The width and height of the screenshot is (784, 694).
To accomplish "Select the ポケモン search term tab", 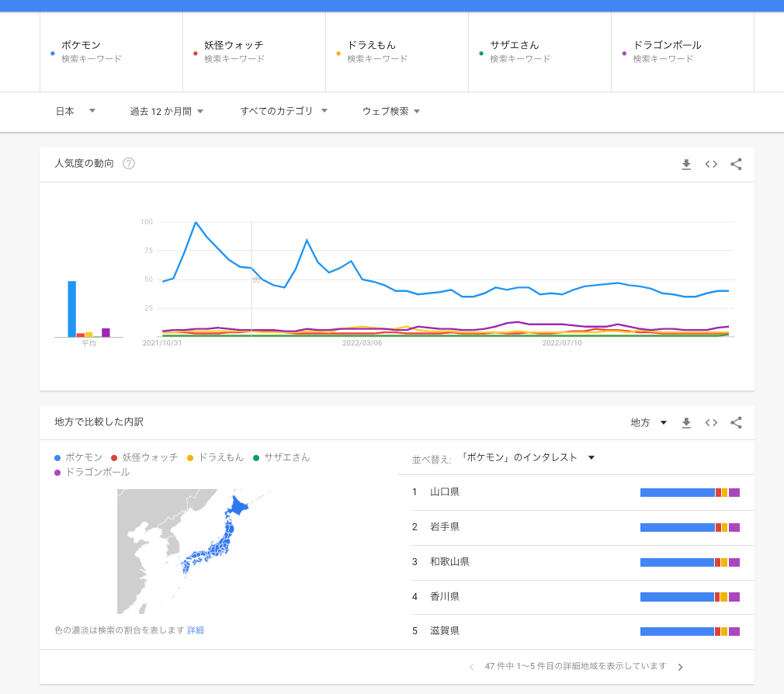I will pyautogui.click(x=111, y=51).
